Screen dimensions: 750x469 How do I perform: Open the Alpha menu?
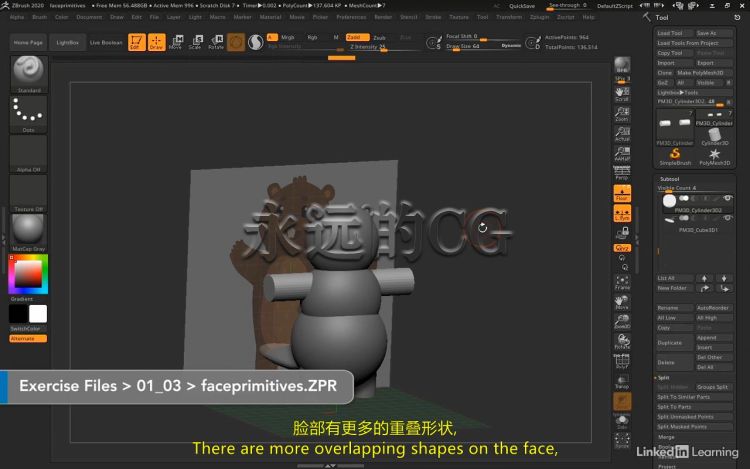[x=17, y=17]
